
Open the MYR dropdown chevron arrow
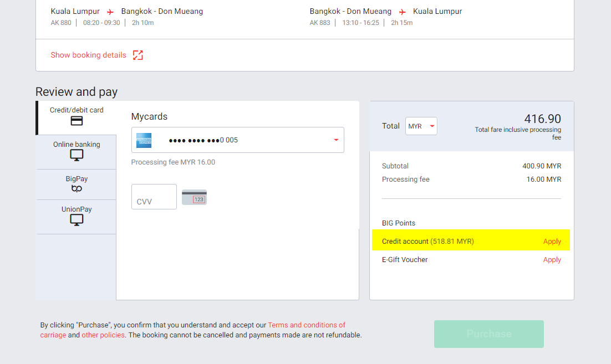coord(431,126)
